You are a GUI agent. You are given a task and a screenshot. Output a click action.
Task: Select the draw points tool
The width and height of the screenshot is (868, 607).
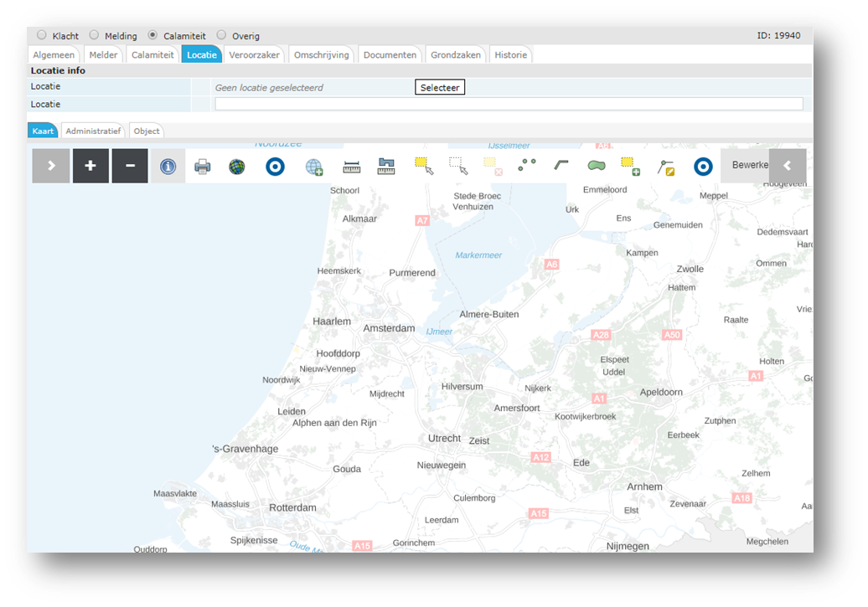tap(527, 166)
